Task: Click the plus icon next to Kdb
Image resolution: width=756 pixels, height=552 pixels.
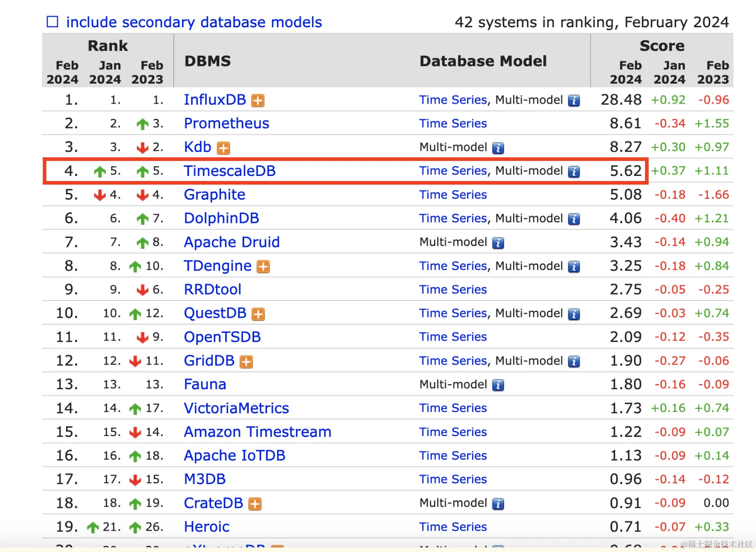Action: click(x=223, y=148)
